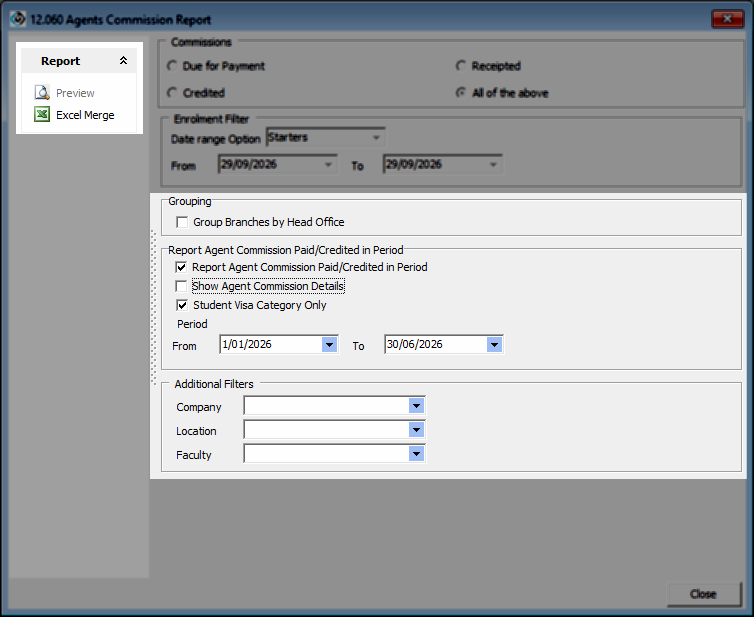754x617 pixels.
Task: Select the Receipted radio button
Action: (461, 65)
